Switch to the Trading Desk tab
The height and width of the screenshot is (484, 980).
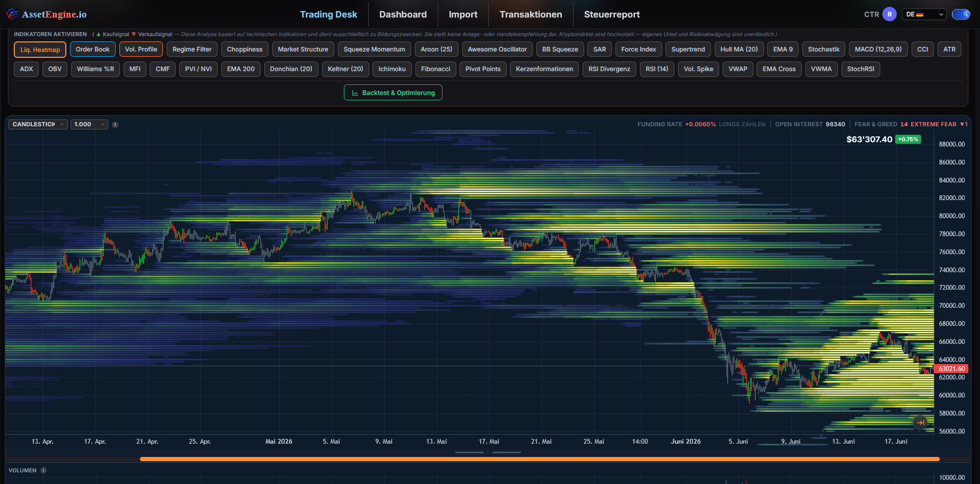coord(328,14)
